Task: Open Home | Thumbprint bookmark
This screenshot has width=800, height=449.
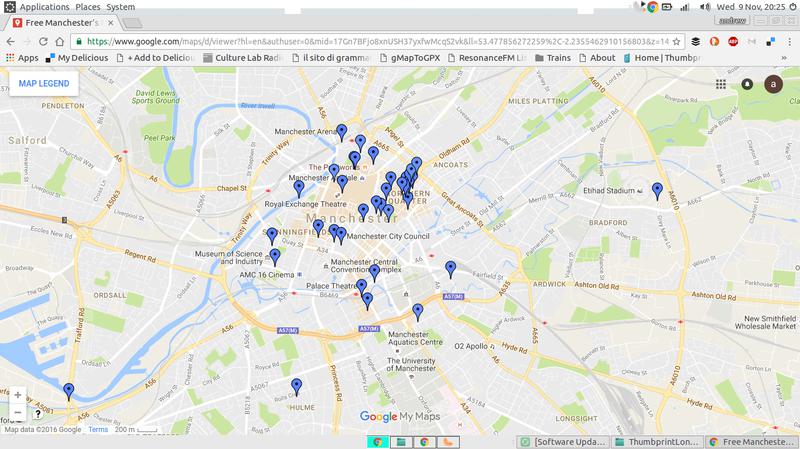Action: [x=662, y=58]
